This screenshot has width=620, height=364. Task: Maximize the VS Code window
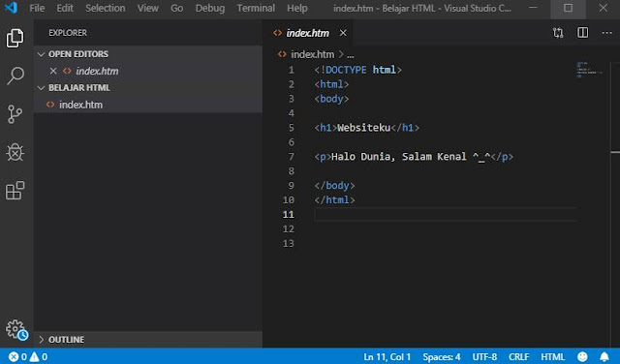tap(568, 8)
